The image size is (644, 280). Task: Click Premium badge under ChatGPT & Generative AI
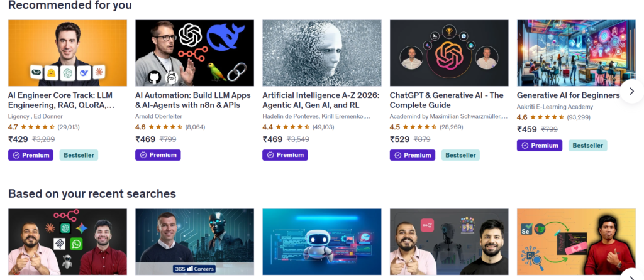(x=413, y=155)
